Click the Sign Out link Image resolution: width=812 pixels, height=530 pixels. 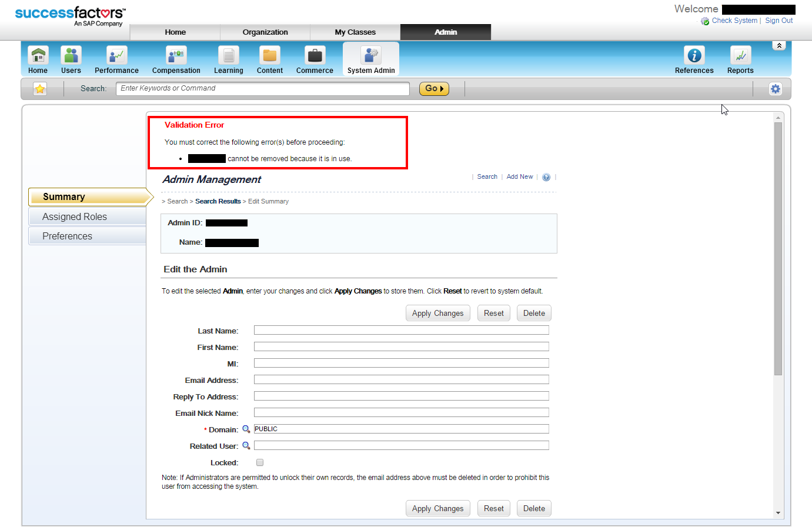click(779, 21)
